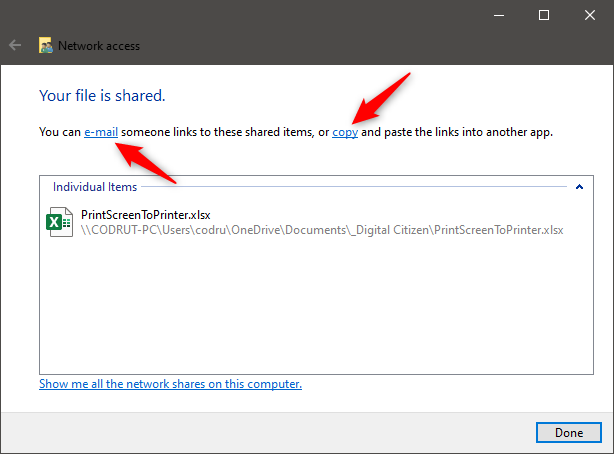Click the "someone links to these shared items" text

click(x=217, y=132)
